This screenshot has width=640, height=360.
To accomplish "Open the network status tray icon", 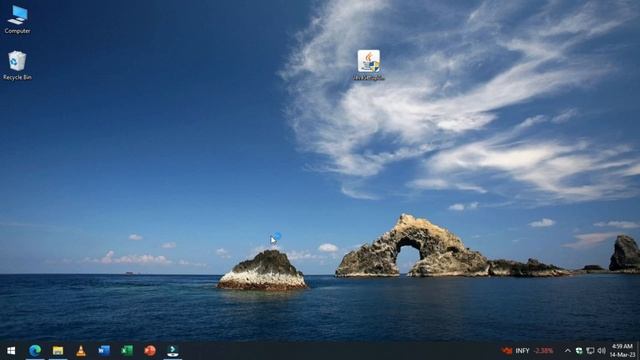I will click(x=590, y=351).
